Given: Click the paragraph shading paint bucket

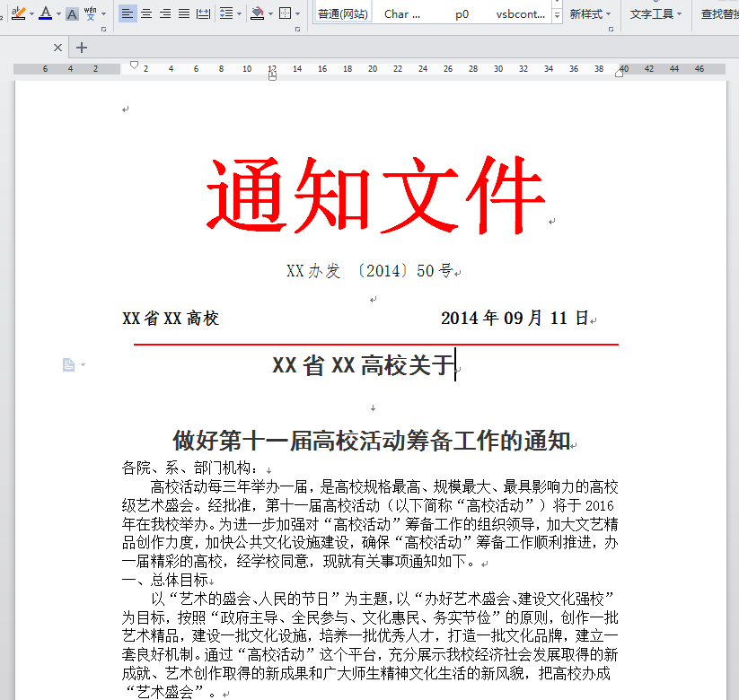Looking at the screenshot, I should click(257, 13).
